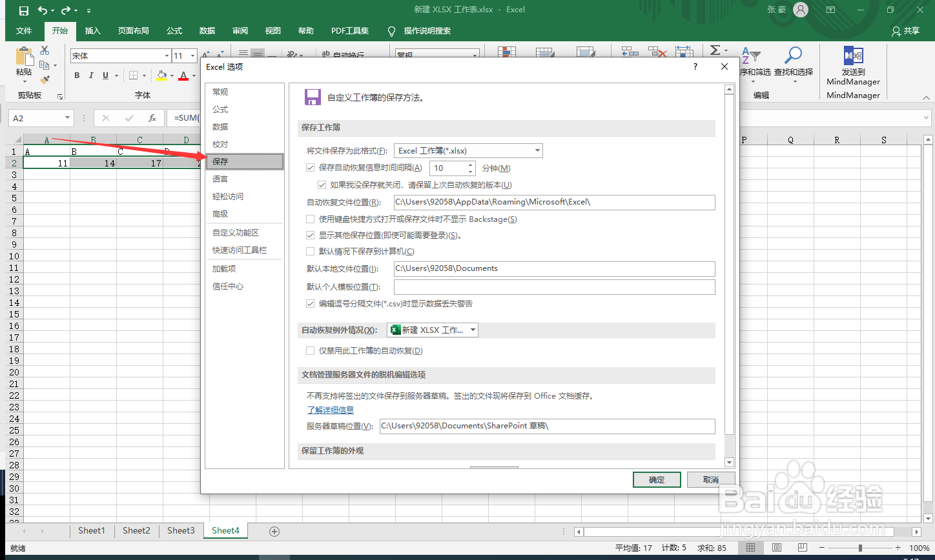Click the Cut scissors icon
Viewport: 935px width, 560px height.
(45, 50)
